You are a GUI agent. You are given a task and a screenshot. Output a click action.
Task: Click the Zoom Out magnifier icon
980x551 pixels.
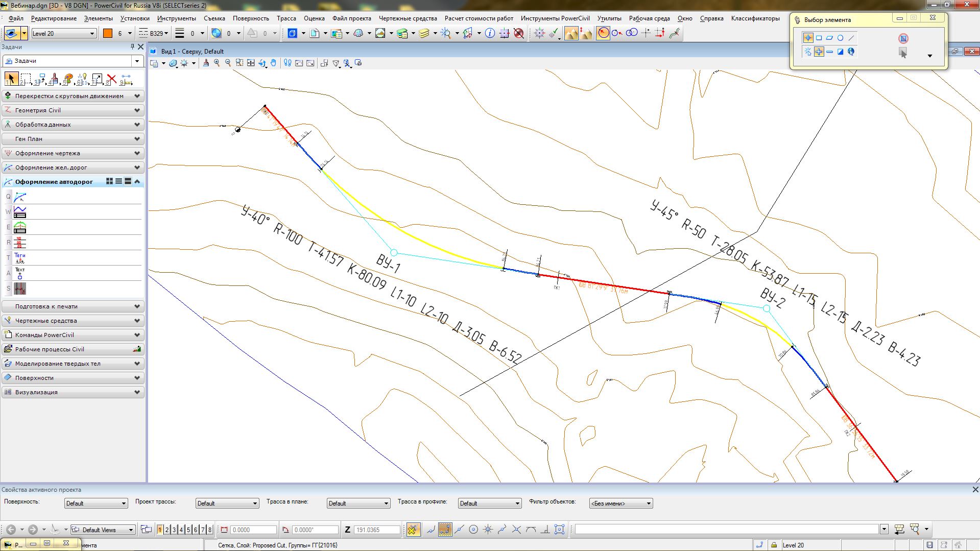coord(228,63)
